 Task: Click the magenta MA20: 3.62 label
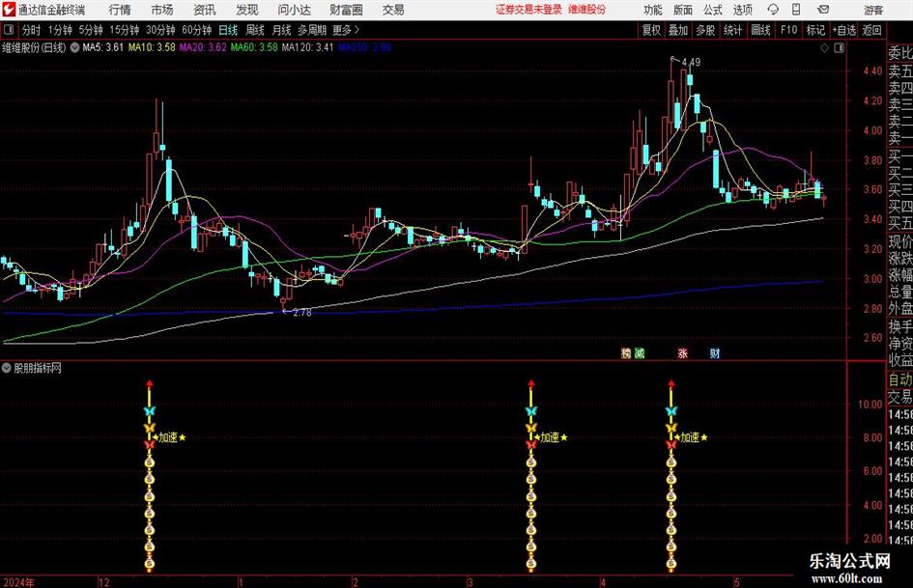click(x=203, y=47)
